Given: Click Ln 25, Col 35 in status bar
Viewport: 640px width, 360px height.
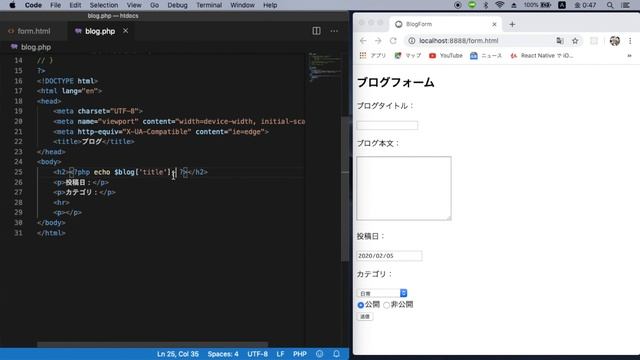Looking at the screenshot, I should click(178, 354).
